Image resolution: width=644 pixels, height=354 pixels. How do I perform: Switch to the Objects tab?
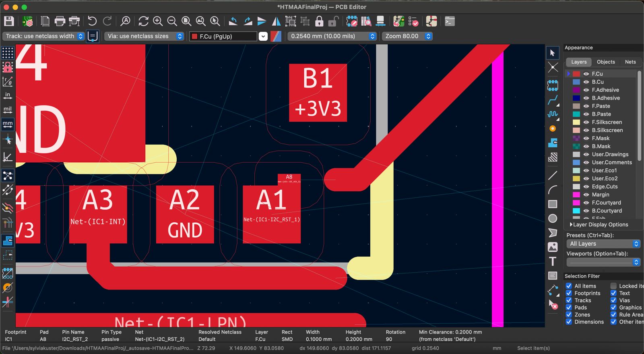[605, 62]
